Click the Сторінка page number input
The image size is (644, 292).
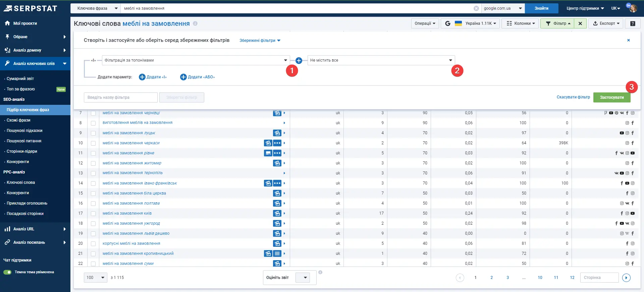599,278
